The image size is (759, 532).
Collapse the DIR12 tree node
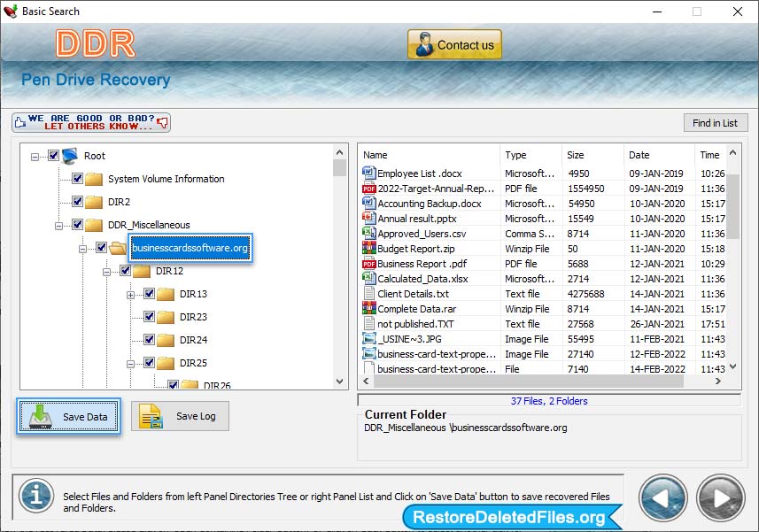[106, 272]
